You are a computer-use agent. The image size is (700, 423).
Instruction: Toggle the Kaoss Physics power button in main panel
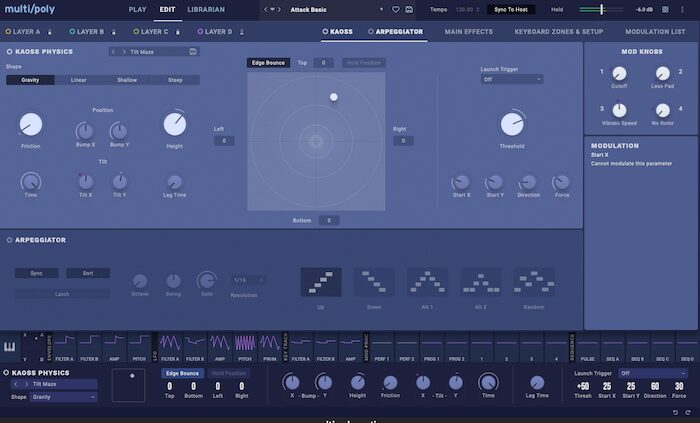click(x=9, y=52)
